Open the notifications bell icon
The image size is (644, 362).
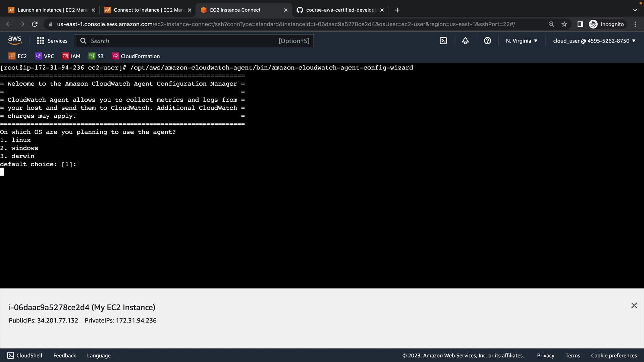tap(465, 41)
